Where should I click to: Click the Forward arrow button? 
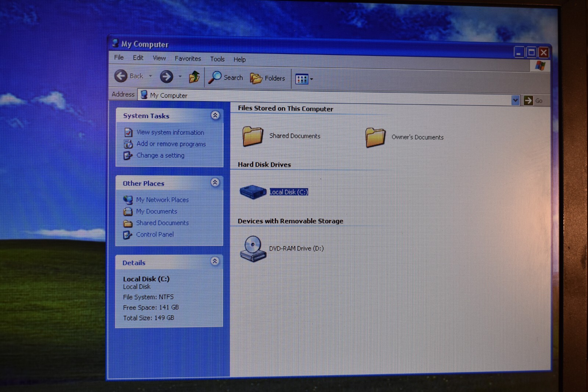pos(166,76)
